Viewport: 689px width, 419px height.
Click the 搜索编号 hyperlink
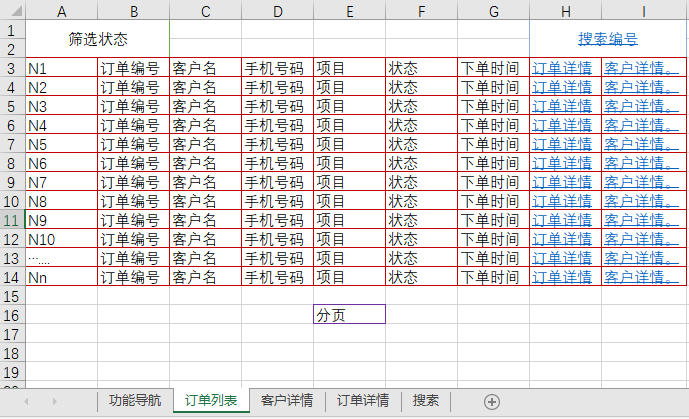coord(607,39)
